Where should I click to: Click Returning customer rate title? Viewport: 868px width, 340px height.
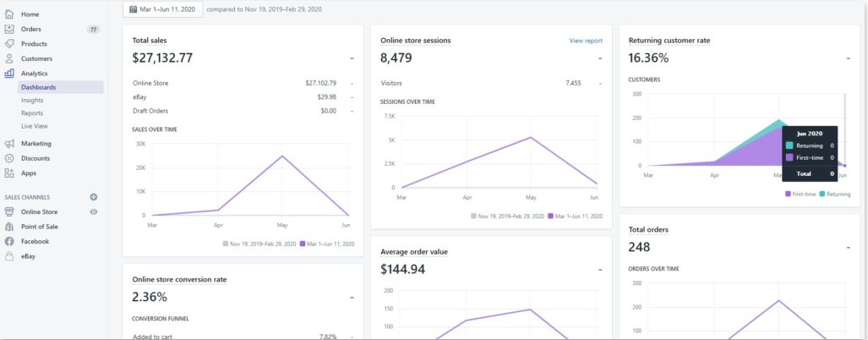(669, 41)
